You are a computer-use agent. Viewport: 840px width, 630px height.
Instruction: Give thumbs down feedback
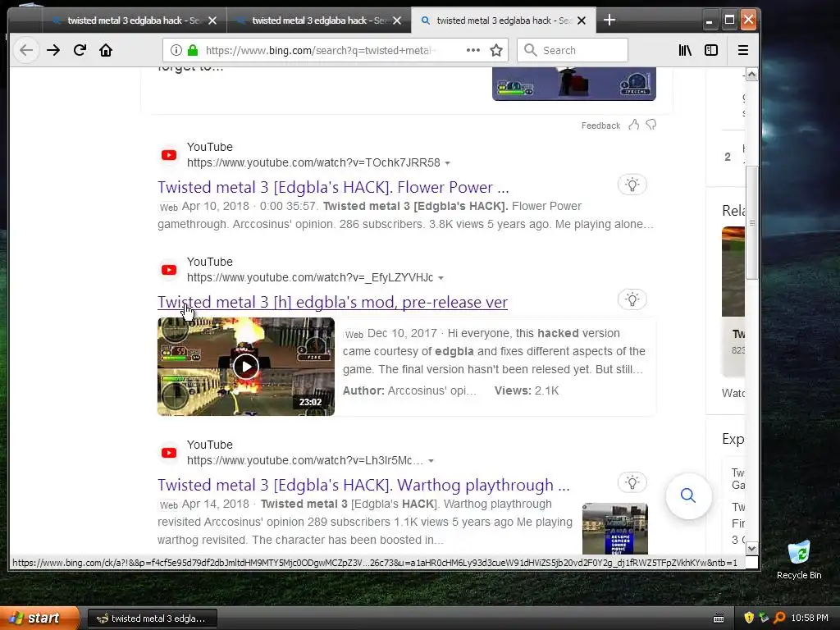pyautogui.click(x=651, y=125)
